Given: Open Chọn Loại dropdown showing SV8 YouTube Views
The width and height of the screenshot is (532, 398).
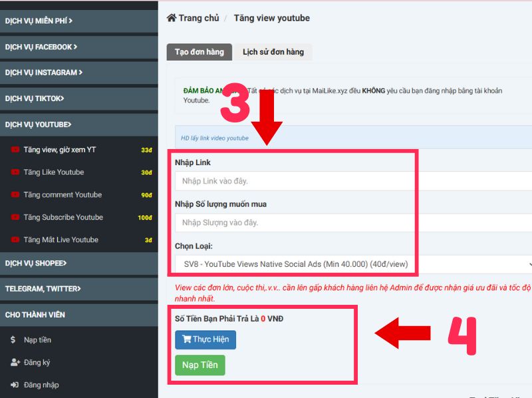Looking at the screenshot, I should coord(353,264).
